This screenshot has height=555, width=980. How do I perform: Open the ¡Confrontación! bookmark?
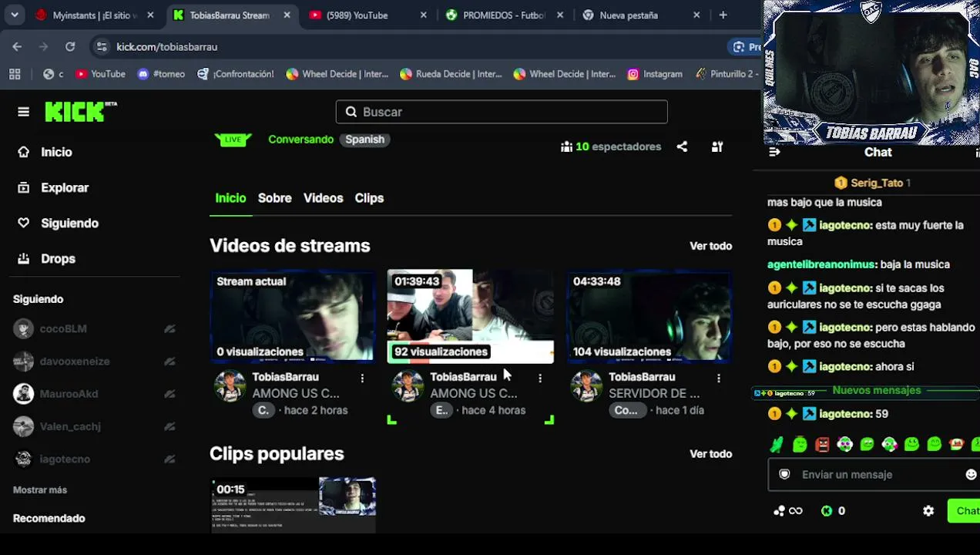236,74
